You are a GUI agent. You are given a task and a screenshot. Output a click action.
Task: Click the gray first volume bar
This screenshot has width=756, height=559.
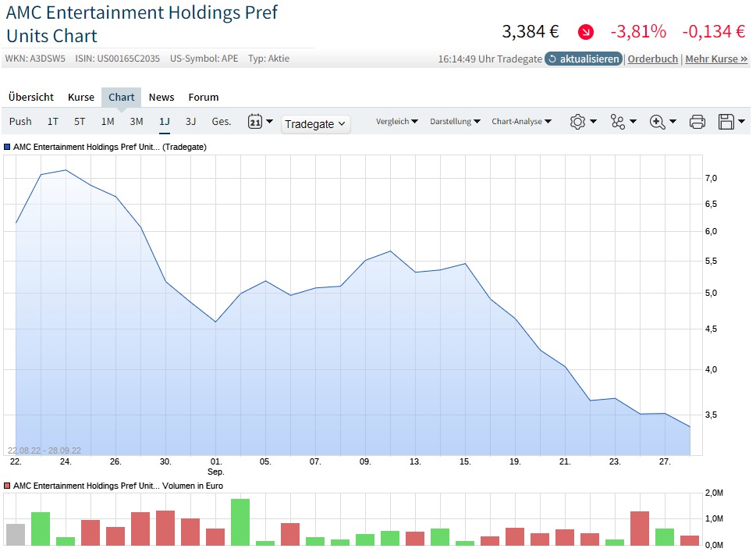(x=16, y=534)
